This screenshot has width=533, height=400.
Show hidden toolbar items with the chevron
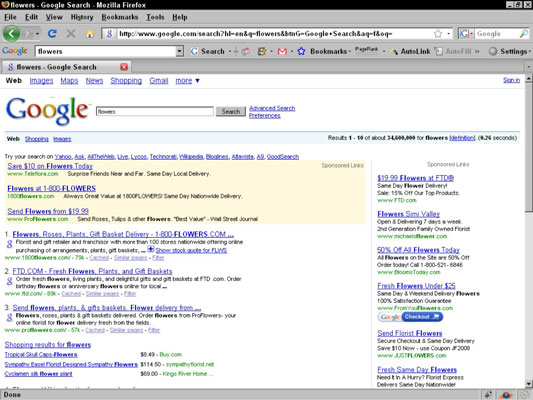coord(477,51)
